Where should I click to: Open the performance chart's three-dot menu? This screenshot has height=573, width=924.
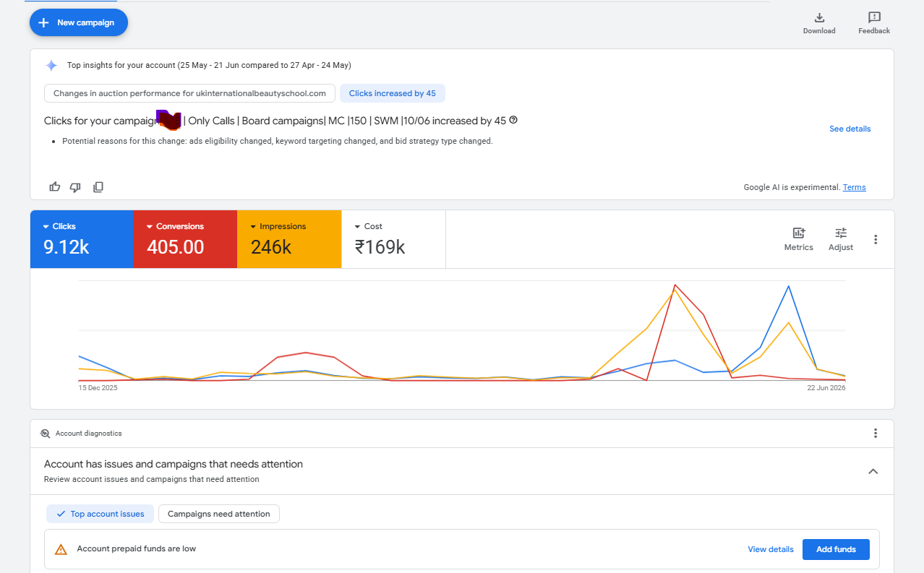(876, 239)
